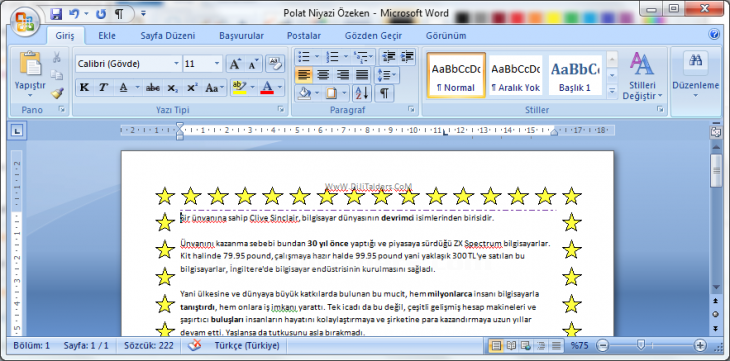Apply the Aralık Yok style
Viewport: 730px width, 361px height.
click(x=515, y=75)
